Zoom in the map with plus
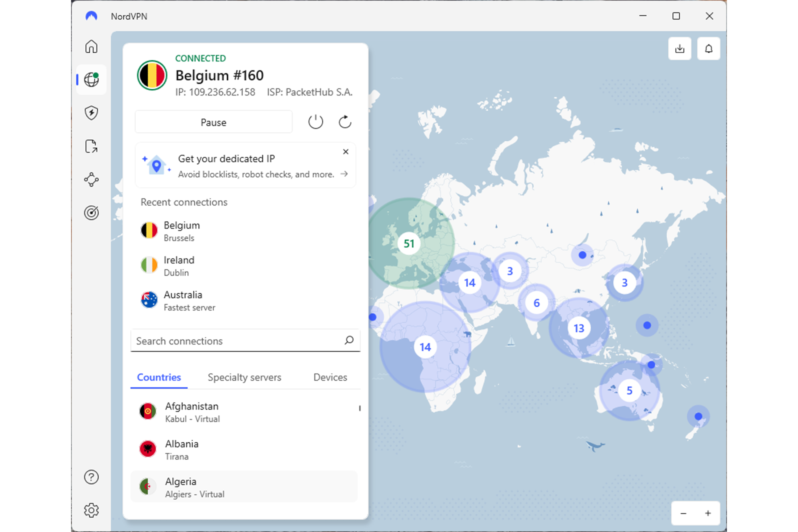 pyautogui.click(x=708, y=513)
